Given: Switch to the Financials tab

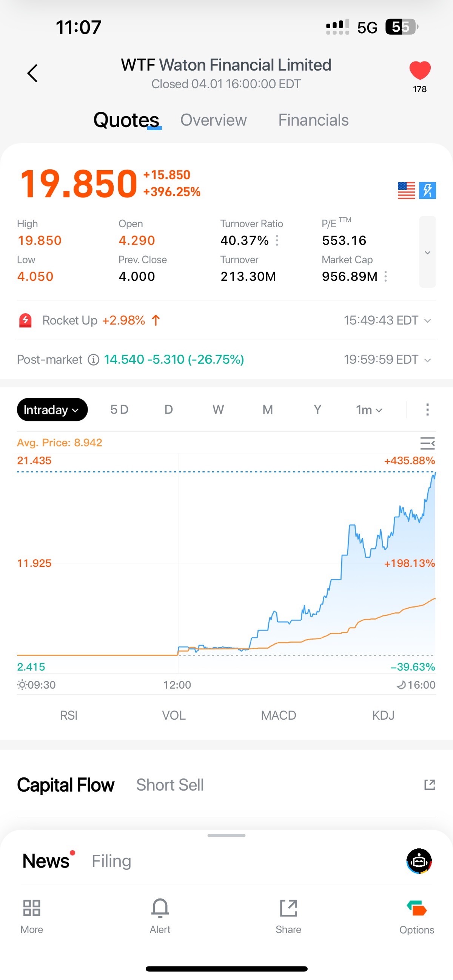Looking at the screenshot, I should [x=313, y=120].
